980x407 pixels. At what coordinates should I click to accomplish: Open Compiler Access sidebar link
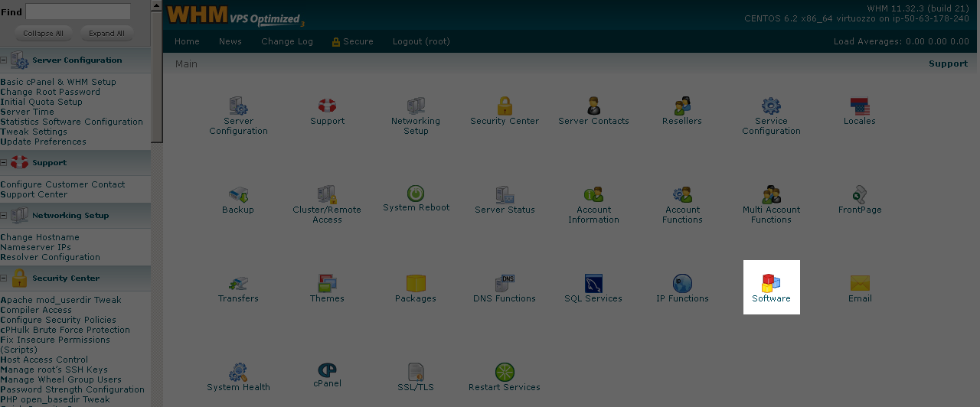(36, 310)
